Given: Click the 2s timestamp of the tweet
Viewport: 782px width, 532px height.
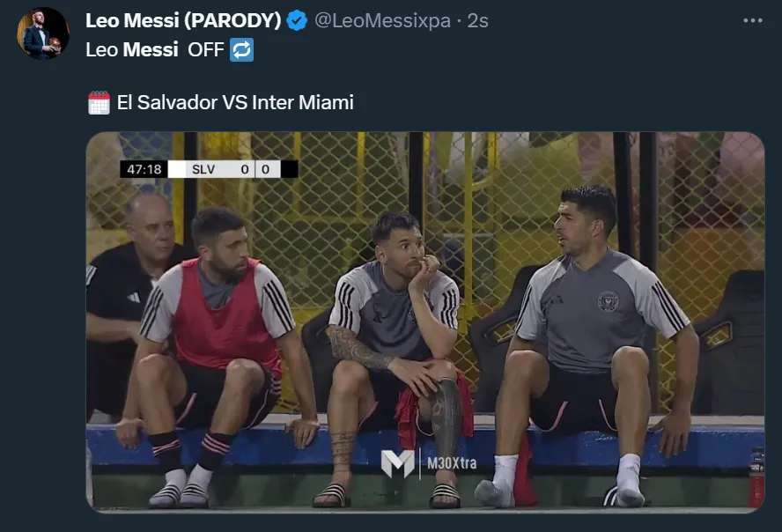Looking at the screenshot, I should click(x=477, y=20).
